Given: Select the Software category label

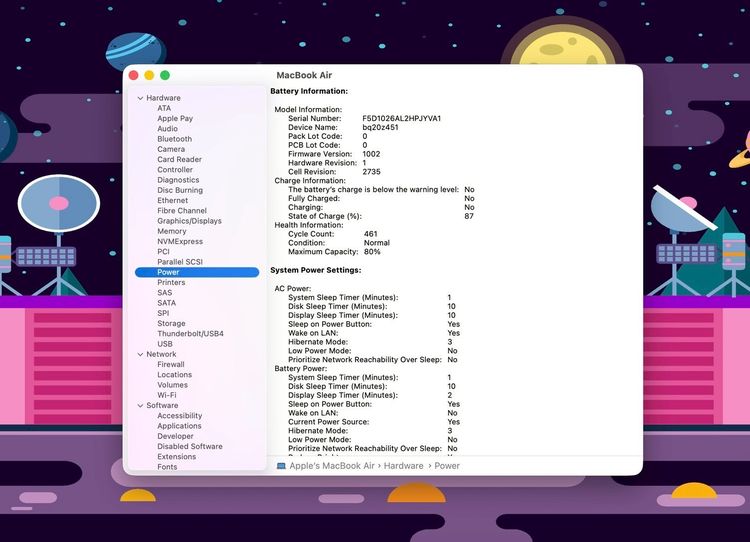Looking at the screenshot, I should (162, 405).
